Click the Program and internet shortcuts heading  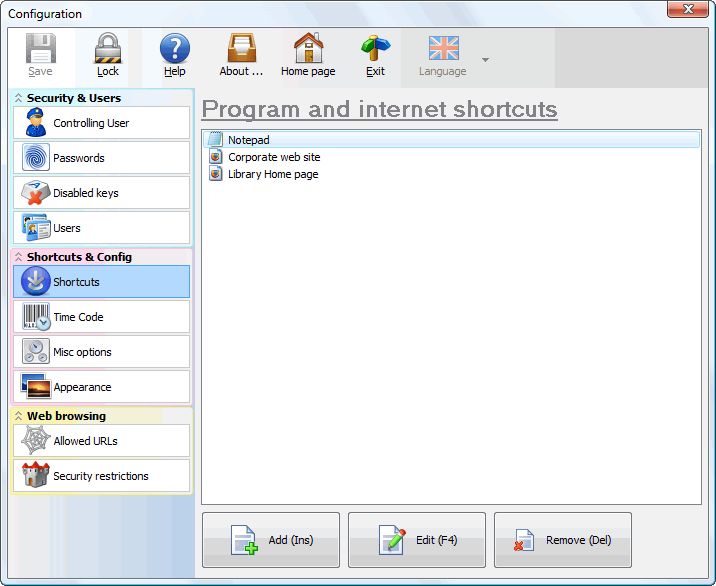[379, 109]
